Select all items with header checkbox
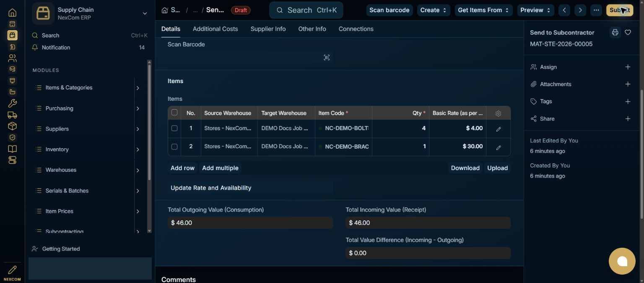Screen dimensions: 644x283 coord(174,113)
